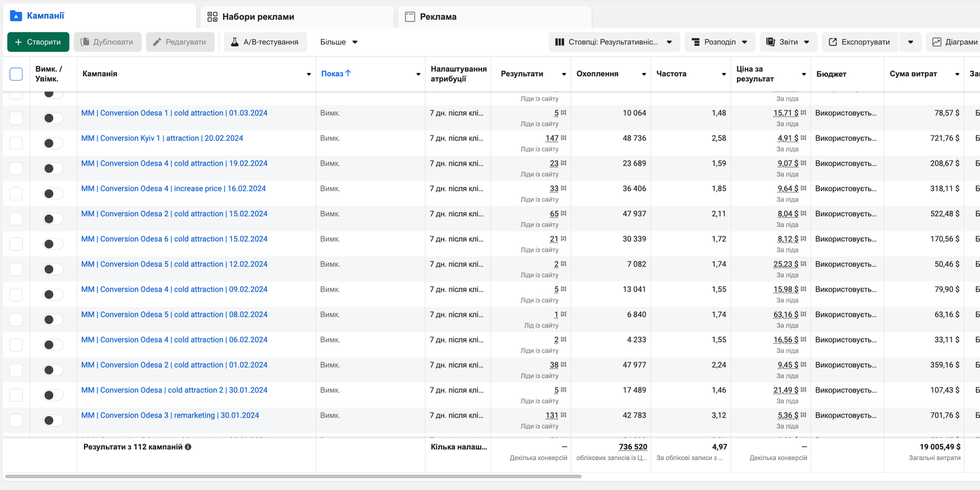
Task: Click the horizontal scrollbar at table bottom
Action: [293, 476]
